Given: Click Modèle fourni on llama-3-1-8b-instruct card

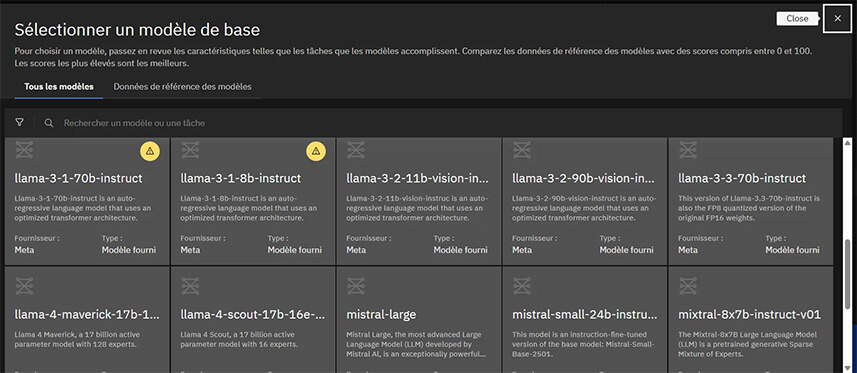Looking at the screenshot, I should pyautogui.click(x=295, y=250).
